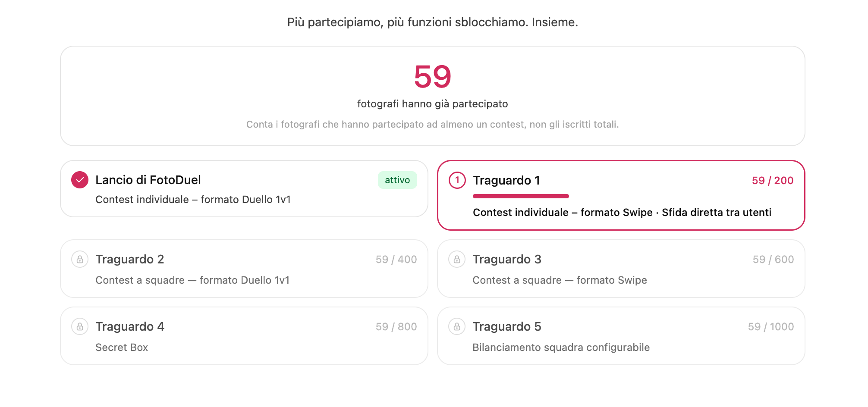Click the lock icon on Traguardo 5
The image size is (868, 407).
click(457, 327)
